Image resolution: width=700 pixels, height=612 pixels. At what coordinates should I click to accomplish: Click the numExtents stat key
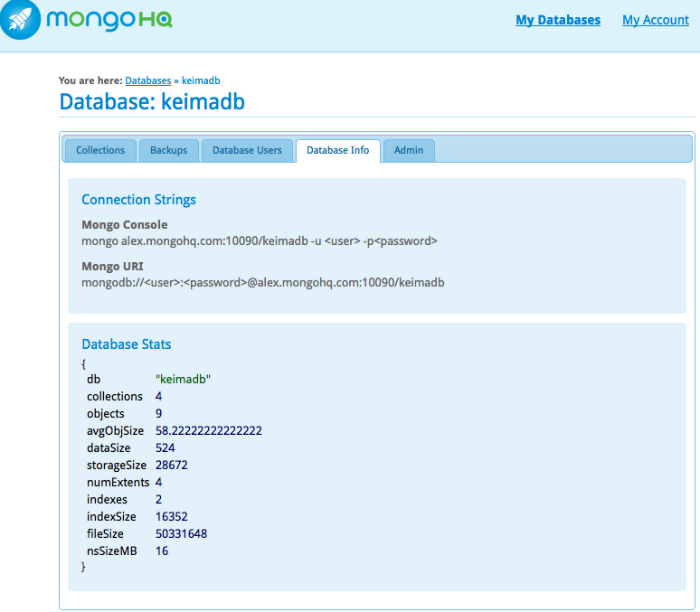pyautogui.click(x=118, y=483)
